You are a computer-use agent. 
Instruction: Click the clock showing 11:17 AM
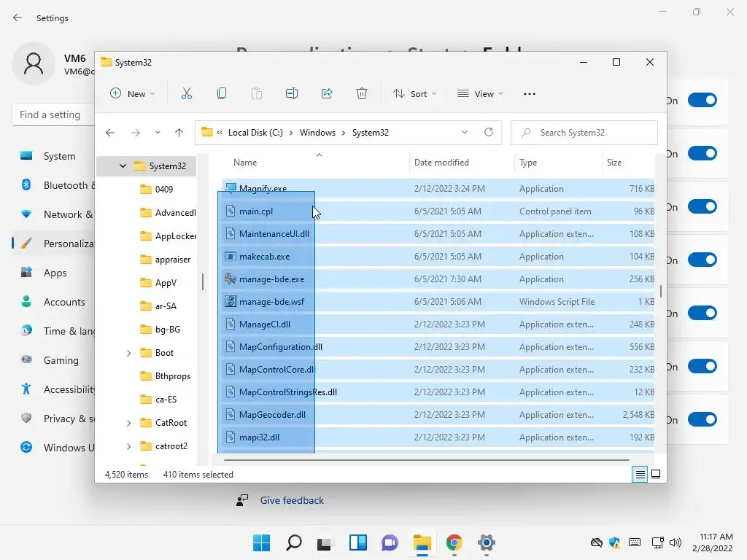click(716, 537)
